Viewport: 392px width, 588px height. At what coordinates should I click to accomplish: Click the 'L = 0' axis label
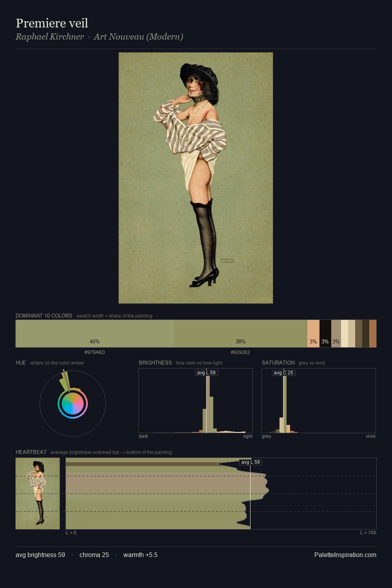tap(71, 533)
